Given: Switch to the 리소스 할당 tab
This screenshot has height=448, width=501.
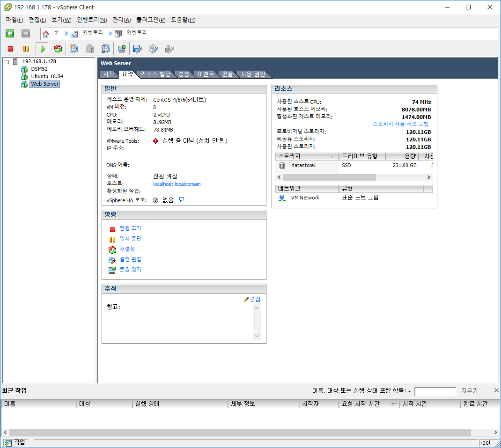Looking at the screenshot, I should tap(155, 74).
